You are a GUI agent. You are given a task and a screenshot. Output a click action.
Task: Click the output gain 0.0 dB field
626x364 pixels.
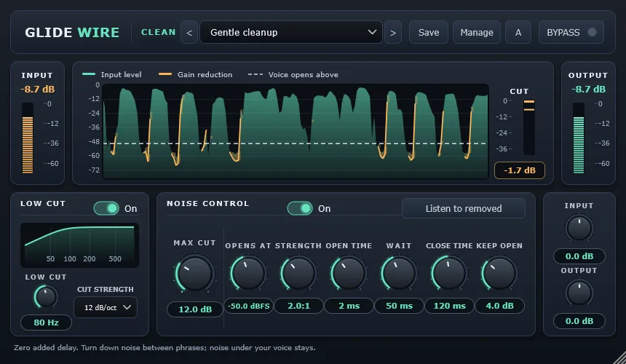579,321
